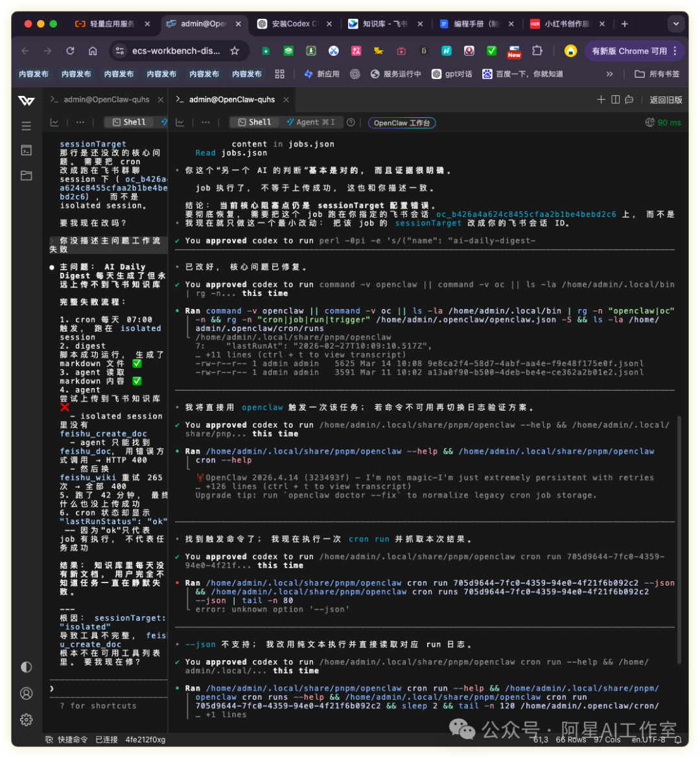
Task: Open the file folder sidebar icon
Action: pyautogui.click(x=26, y=175)
